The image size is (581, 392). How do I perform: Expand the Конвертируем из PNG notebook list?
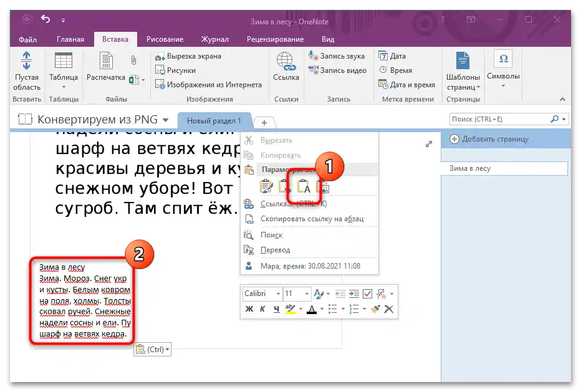click(x=166, y=120)
